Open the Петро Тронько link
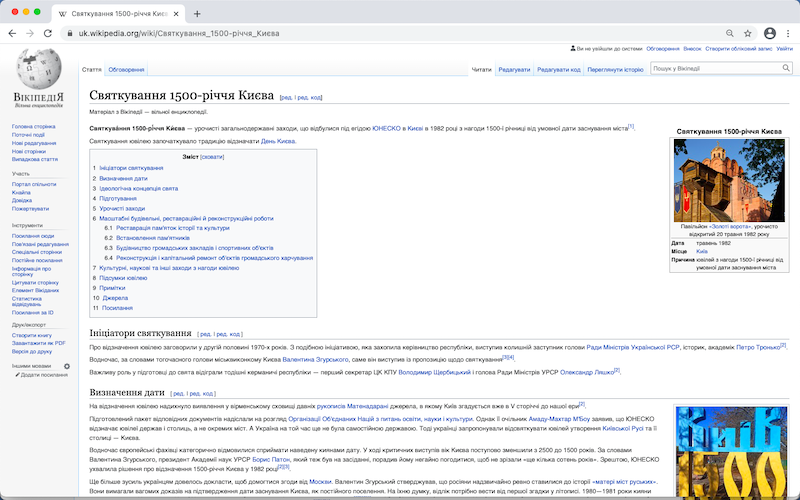The width and height of the screenshot is (800, 500). (x=758, y=347)
